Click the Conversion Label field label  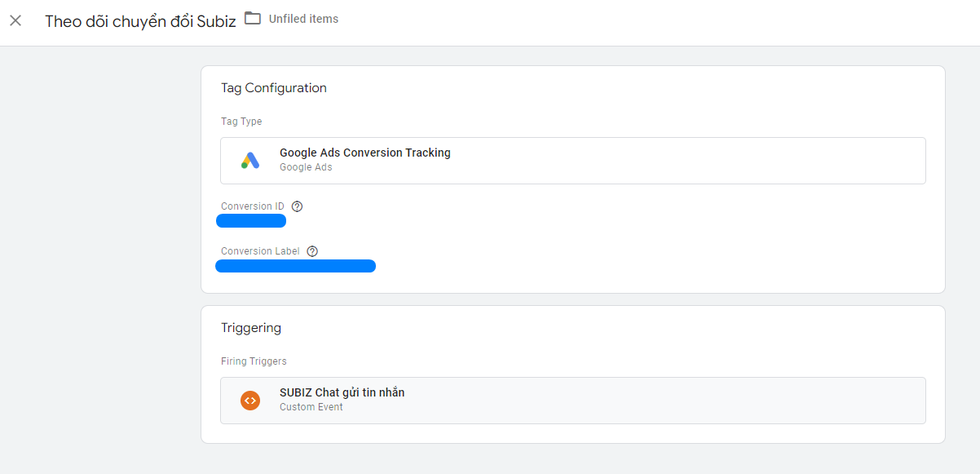(x=260, y=251)
